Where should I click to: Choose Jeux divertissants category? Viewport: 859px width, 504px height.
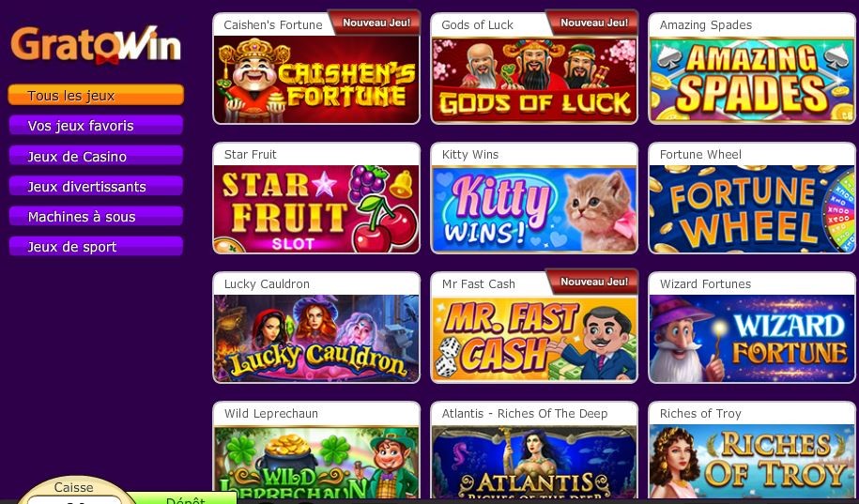96,186
